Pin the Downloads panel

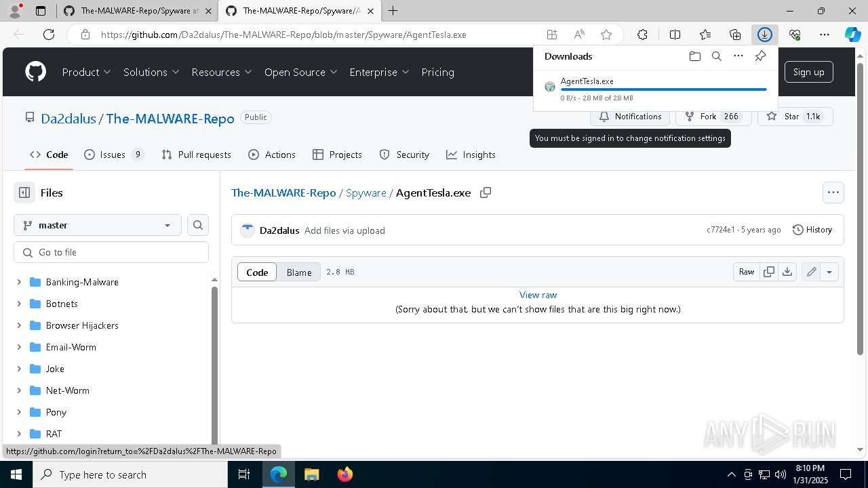pos(760,56)
